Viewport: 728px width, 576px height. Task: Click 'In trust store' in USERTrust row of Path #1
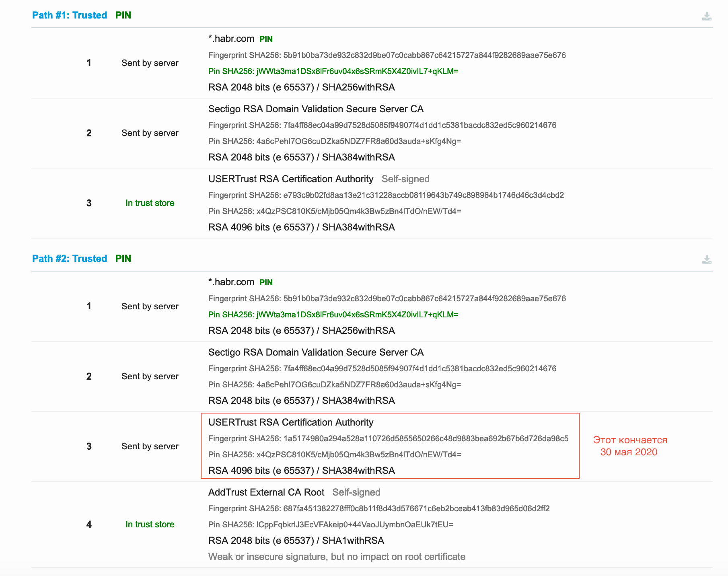150,203
